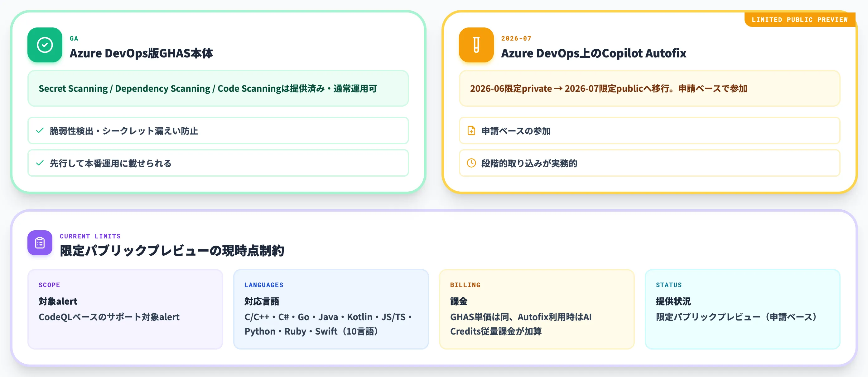Select the 先行して本番運用に載せられる row
Screen dimensions: 868x377
pos(218,163)
